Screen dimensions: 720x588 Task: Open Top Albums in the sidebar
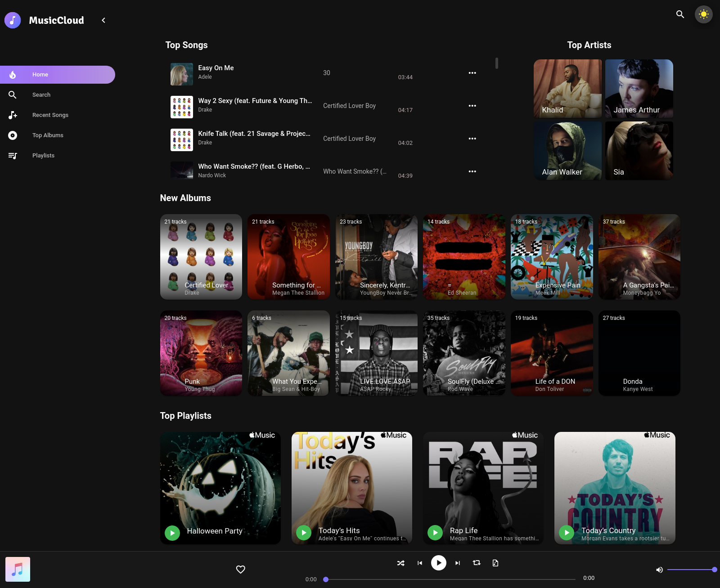pos(58,135)
